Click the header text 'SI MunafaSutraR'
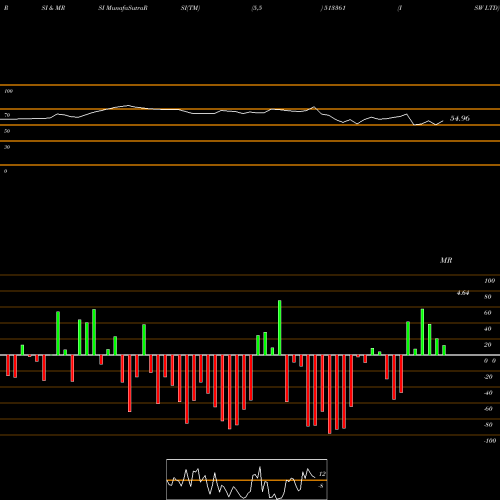Viewport: 500px width, 500px height. click(123, 8)
